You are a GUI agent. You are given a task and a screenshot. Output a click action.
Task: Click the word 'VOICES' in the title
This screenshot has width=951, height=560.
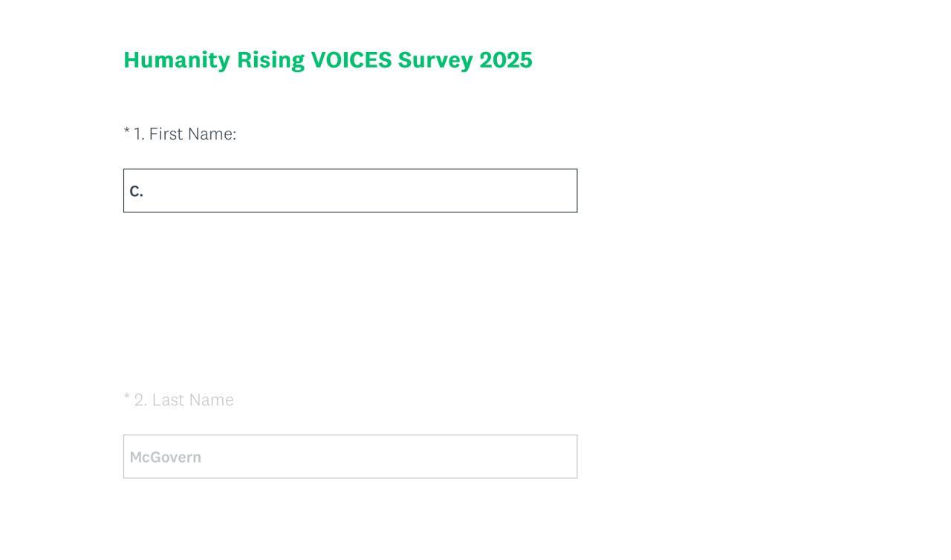[x=351, y=60]
